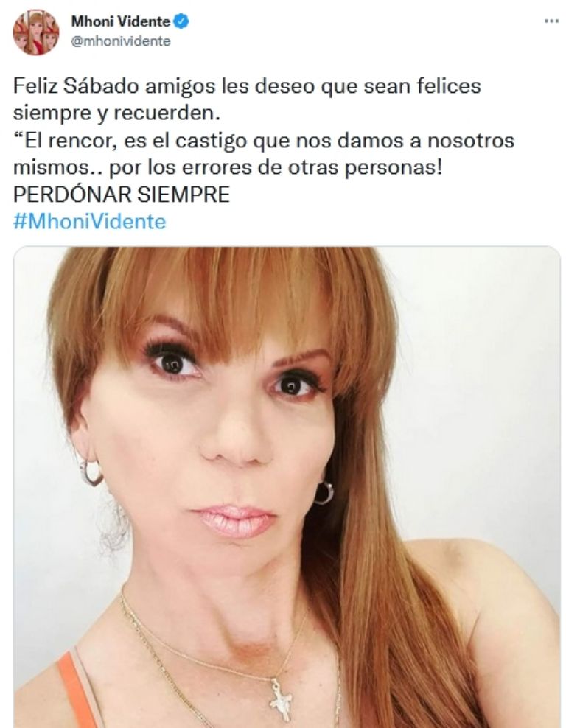This screenshot has height=728, width=566.
Task: Click the quote line starting 'El rencor'
Action: tap(264, 141)
